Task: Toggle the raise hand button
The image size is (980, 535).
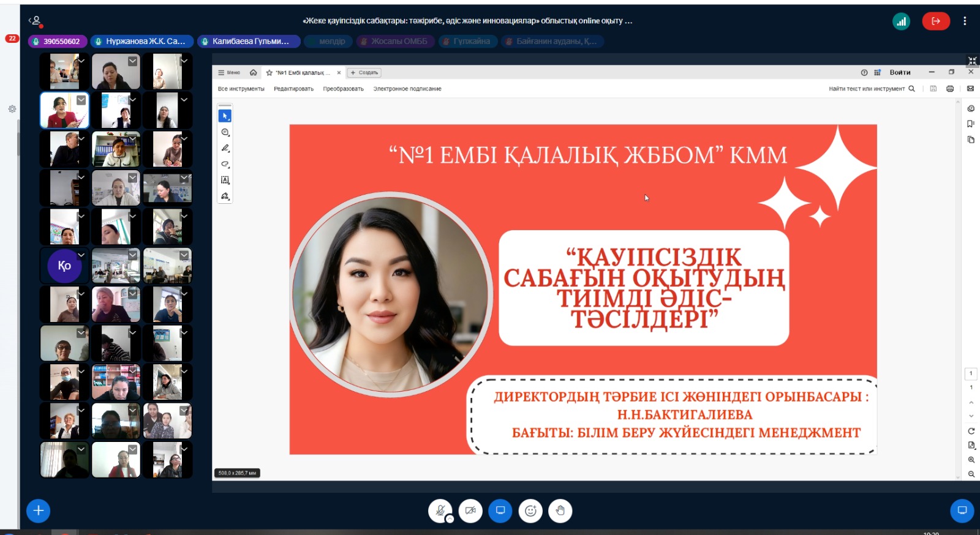Action: pyautogui.click(x=560, y=511)
